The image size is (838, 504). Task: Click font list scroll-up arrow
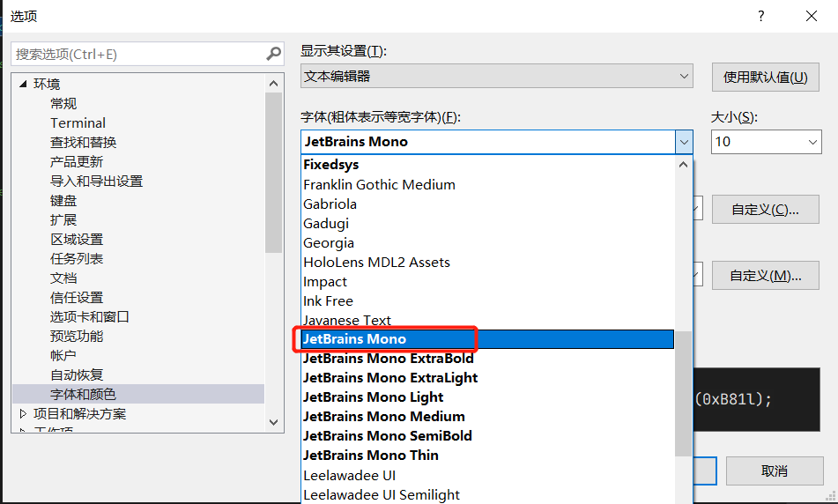683,165
